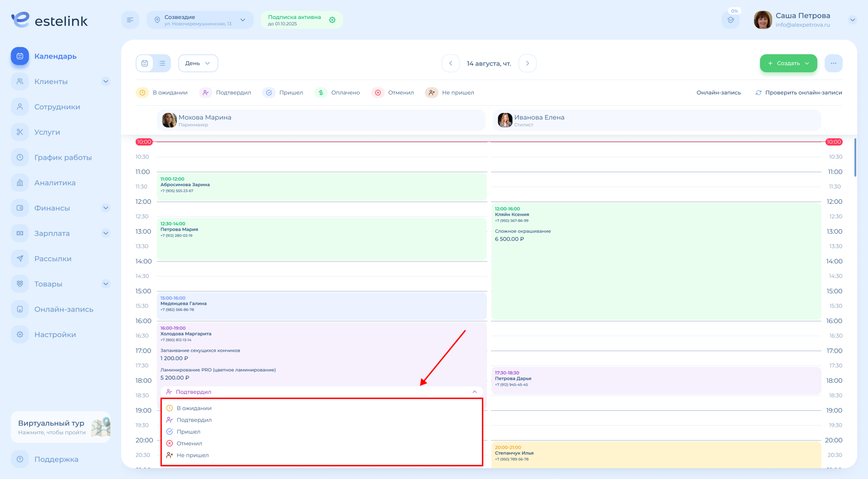Viewport: 868px width, 479px height.
Task: Click the Рассылки paper plane icon
Action: (20, 258)
